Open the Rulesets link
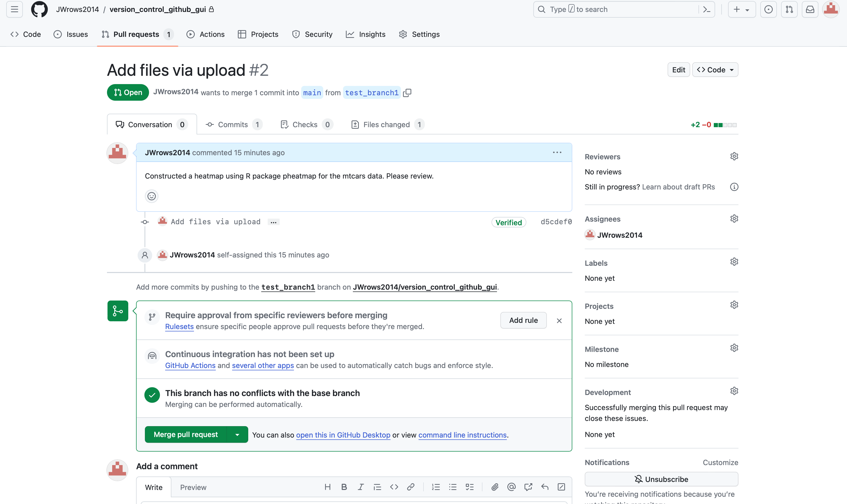The image size is (847, 504). [x=179, y=327]
